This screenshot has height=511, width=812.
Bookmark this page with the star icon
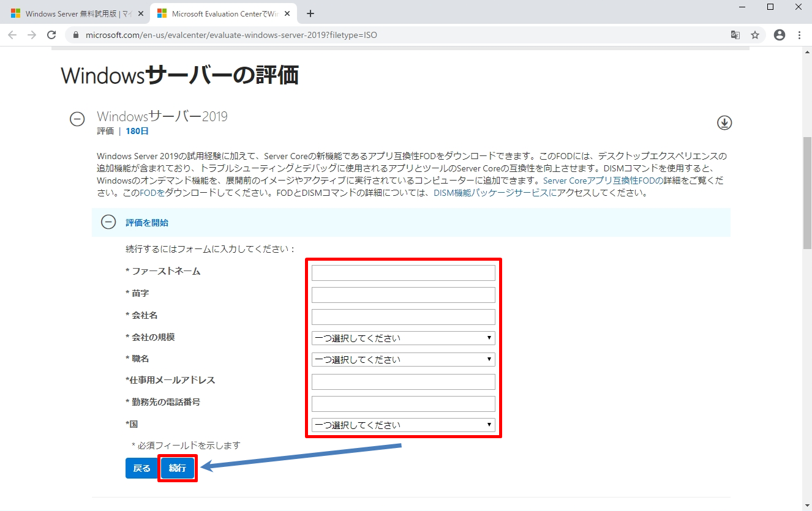coord(755,35)
